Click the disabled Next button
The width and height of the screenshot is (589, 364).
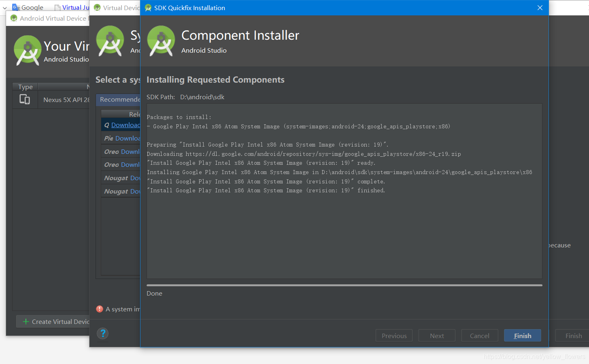tap(437, 336)
